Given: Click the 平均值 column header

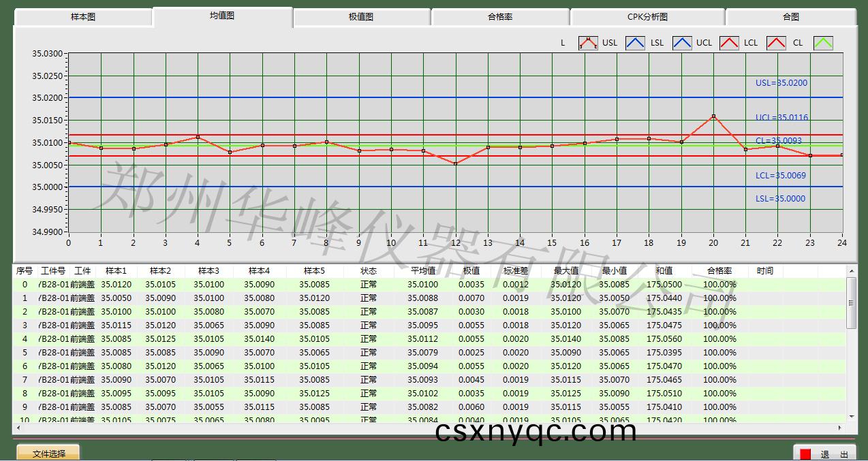Looking at the screenshot, I should coord(422,271).
